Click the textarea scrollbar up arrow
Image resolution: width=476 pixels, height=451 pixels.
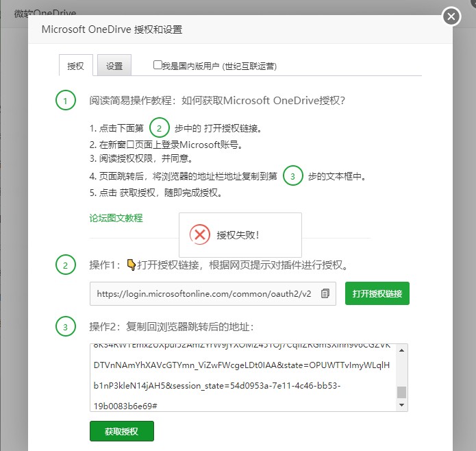pos(401,350)
